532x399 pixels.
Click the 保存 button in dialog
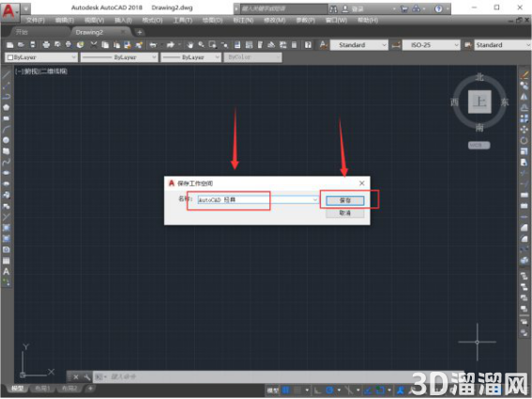tap(345, 200)
